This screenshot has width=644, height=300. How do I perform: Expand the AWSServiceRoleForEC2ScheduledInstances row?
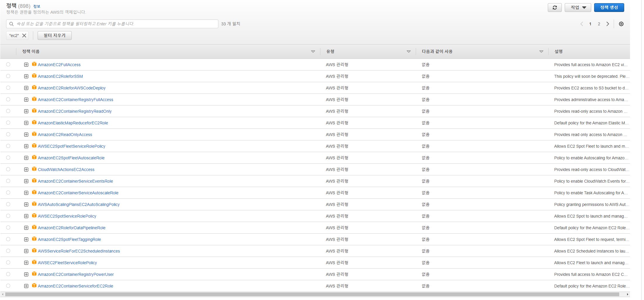click(26, 251)
